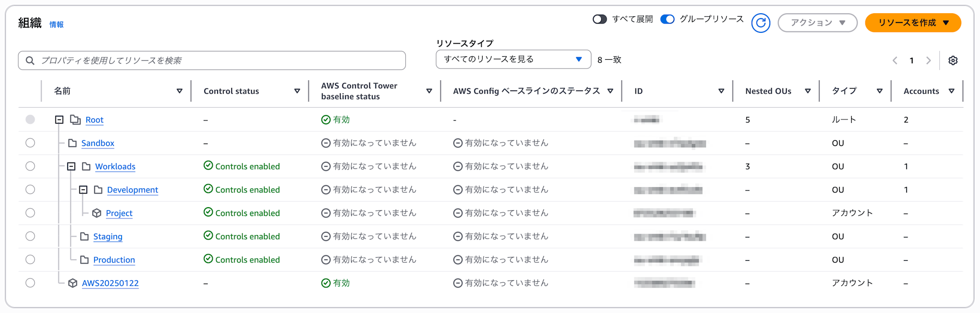
Task: Click Controls enabled check icon for Production
Action: (208, 259)
